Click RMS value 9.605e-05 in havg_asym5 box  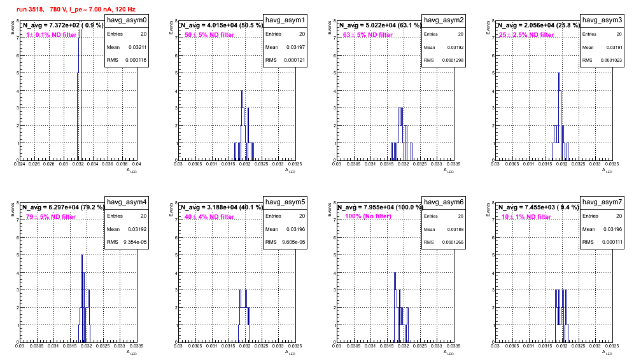(x=293, y=242)
